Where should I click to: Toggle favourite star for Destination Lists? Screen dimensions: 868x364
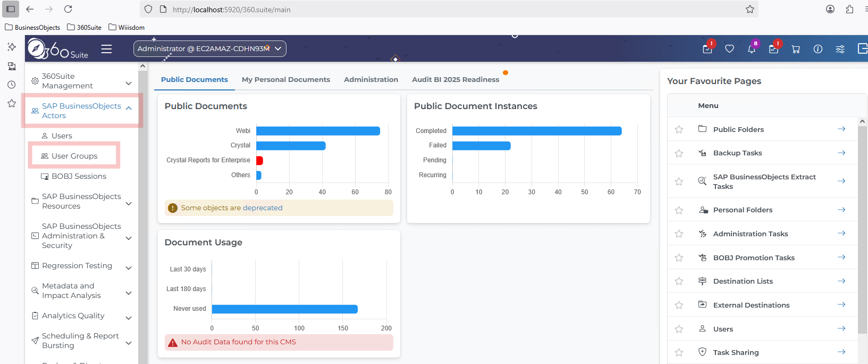679,281
